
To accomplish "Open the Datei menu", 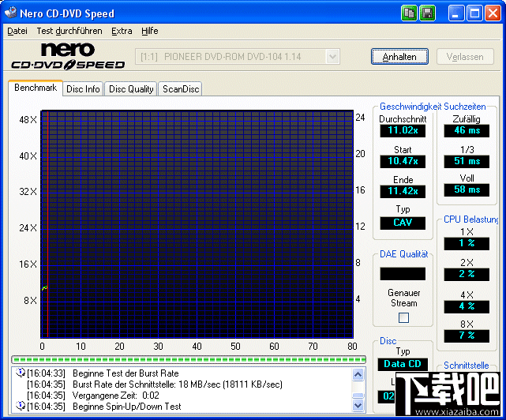I will coord(17,31).
